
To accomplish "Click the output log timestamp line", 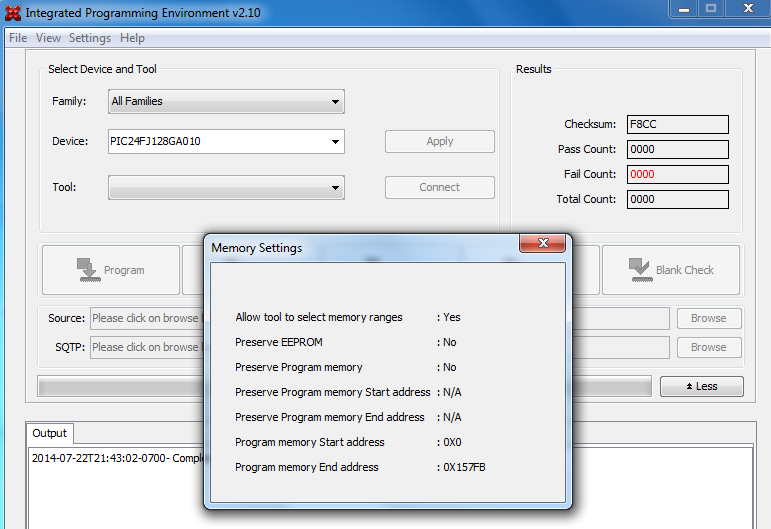I will 118,458.
